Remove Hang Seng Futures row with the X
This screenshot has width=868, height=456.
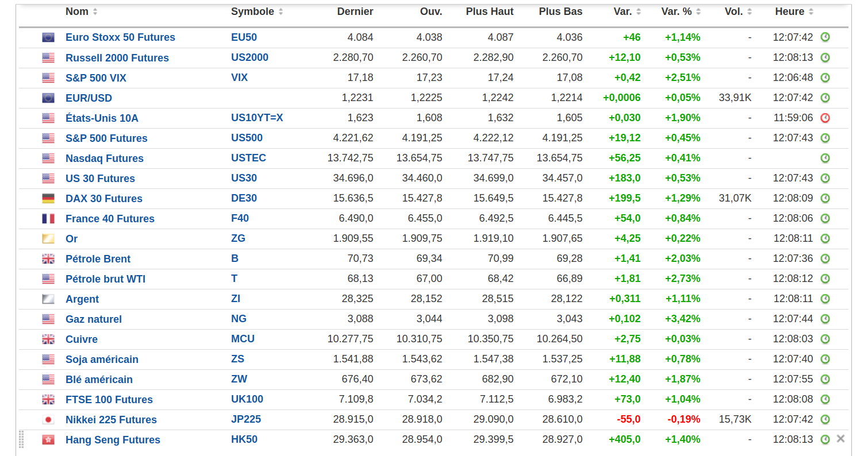(x=840, y=439)
